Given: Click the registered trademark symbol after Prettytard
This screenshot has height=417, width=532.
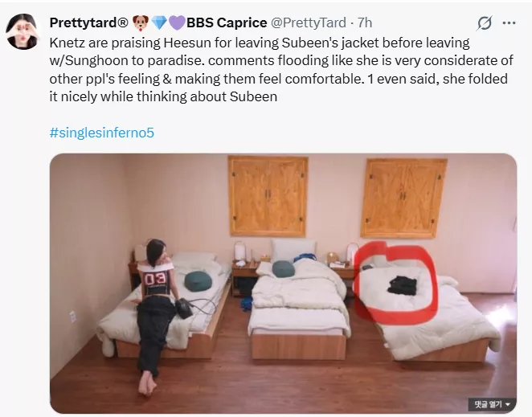Looking at the screenshot, I should 123,22.
